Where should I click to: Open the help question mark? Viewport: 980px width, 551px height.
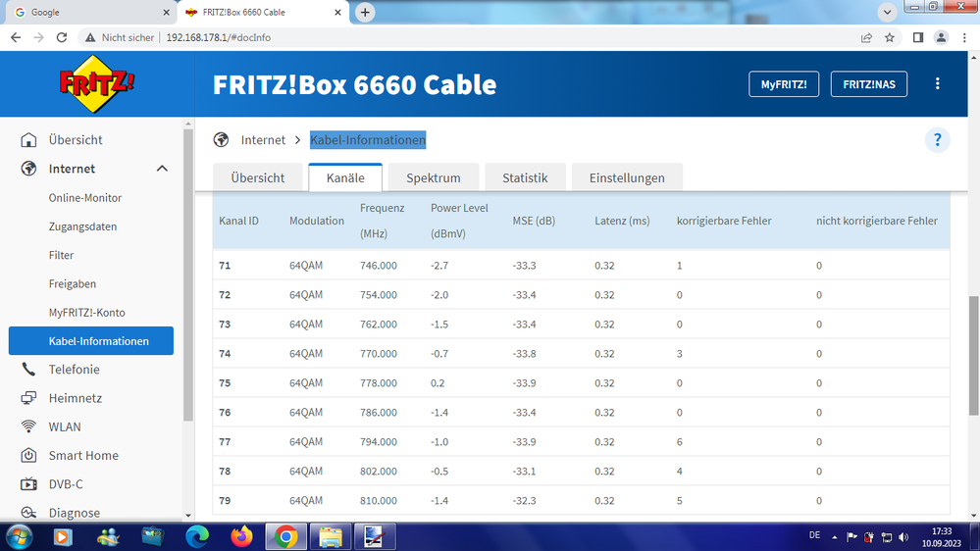[x=938, y=140]
